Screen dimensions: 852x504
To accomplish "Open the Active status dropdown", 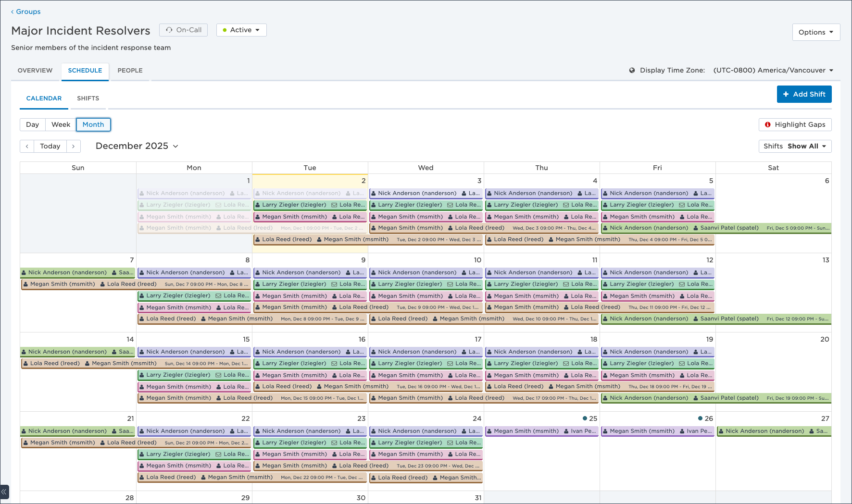I will (241, 30).
